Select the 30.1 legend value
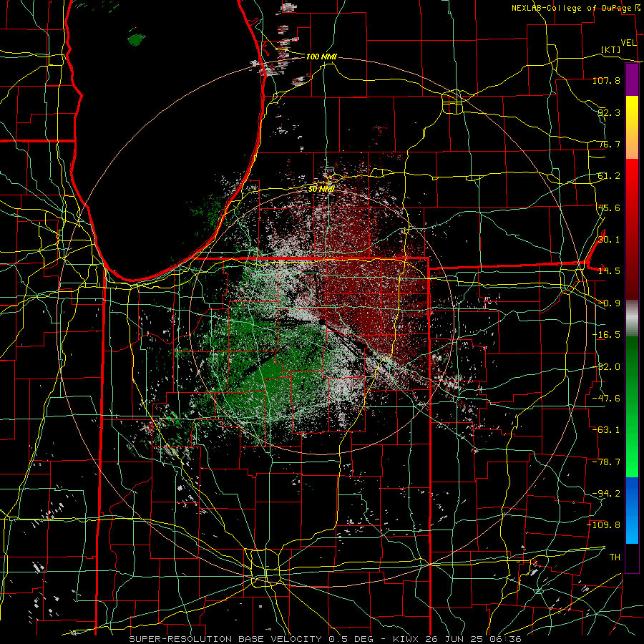The width and height of the screenshot is (644, 644). [609, 240]
